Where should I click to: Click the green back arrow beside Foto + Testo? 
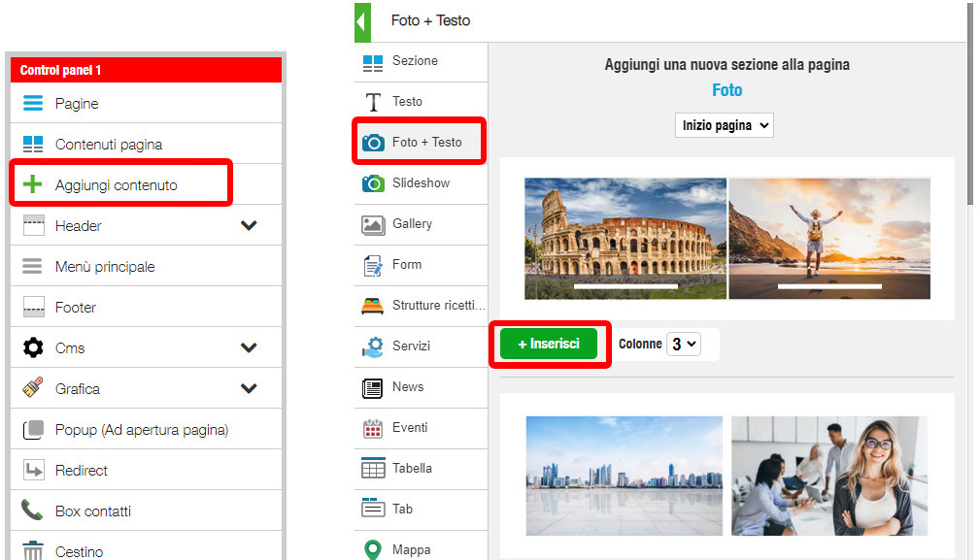(x=362, y=22)
